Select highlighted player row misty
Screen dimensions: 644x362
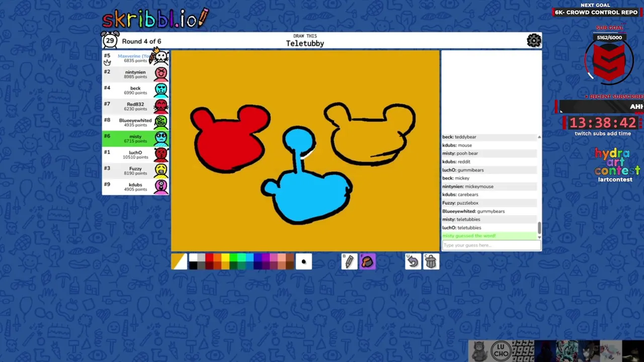point(135,139)
